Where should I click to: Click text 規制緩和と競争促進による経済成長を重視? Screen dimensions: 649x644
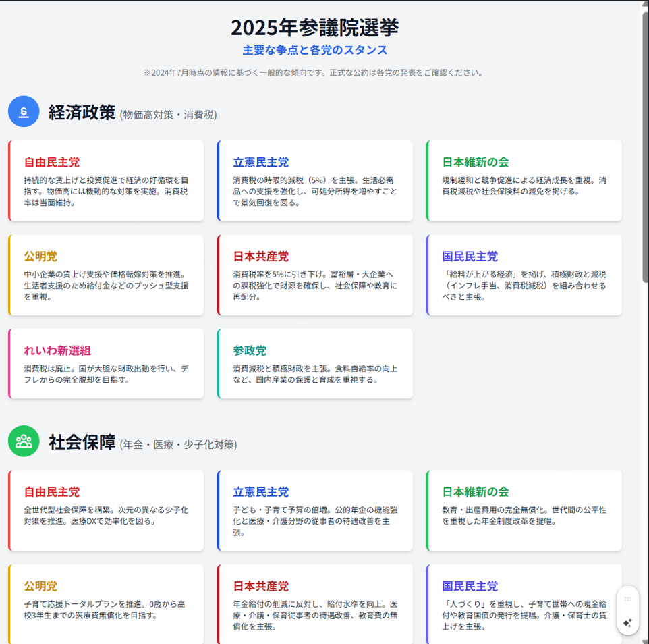[x=517, y=180]
